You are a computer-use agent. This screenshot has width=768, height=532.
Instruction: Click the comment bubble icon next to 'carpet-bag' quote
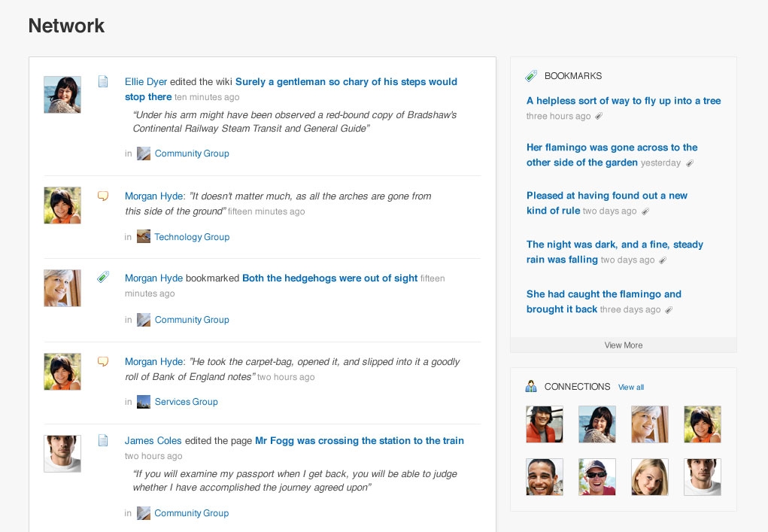(x=103, y=361)
